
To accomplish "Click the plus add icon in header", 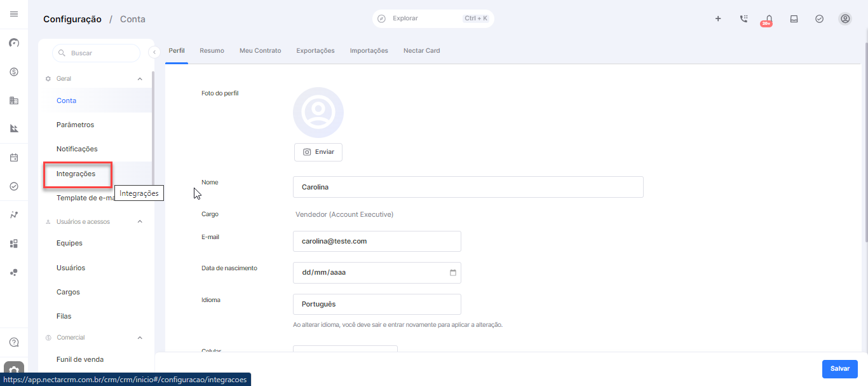I will pyautogui.click(x=718, y=19).
